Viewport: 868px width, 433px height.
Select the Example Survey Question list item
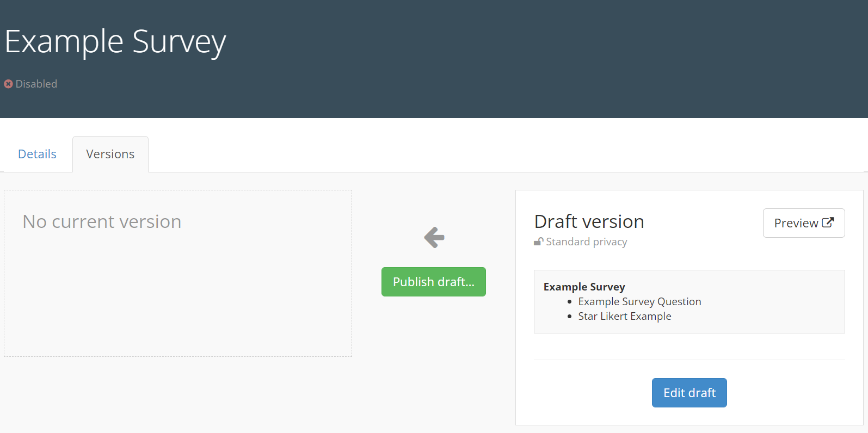click(x=639, y=301)
